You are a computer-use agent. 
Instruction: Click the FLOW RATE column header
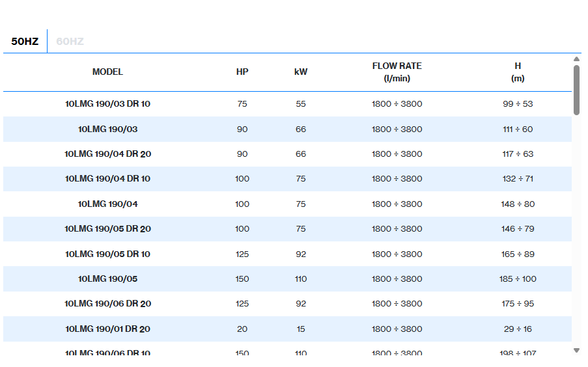pos(397,72)
